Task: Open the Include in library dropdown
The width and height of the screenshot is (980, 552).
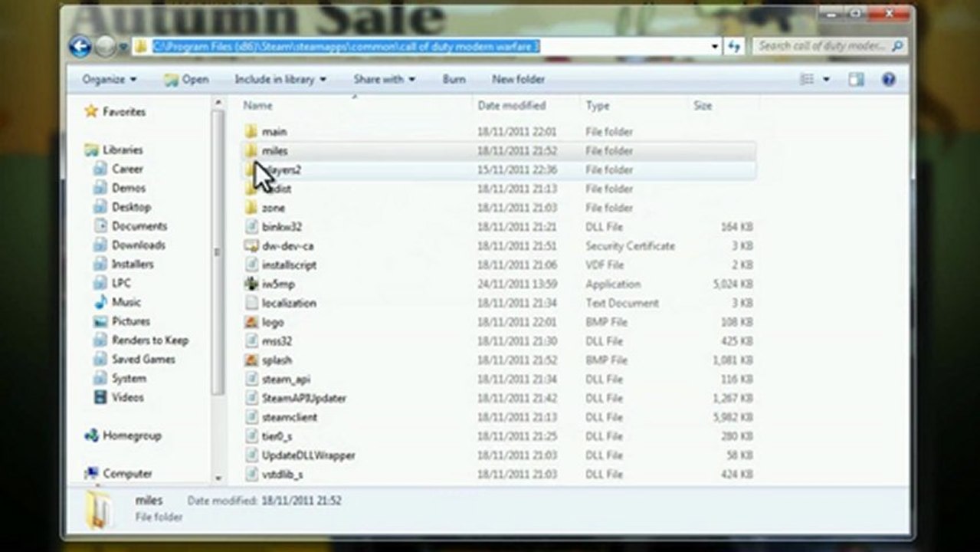Action: click(280, 79)
